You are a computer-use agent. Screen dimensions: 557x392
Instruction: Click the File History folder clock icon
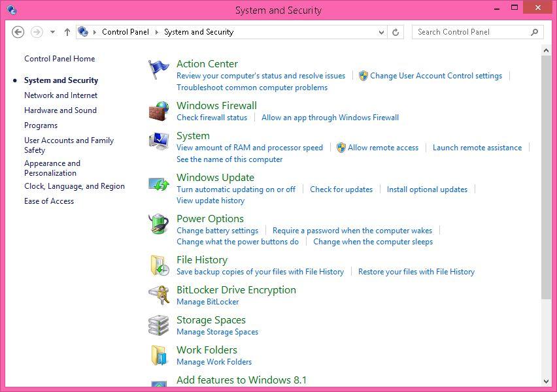159,265
